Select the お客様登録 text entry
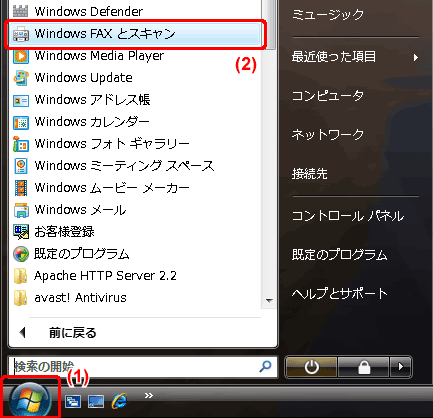Image resolution: width=433 pixels, height=418 pixels. (x=64, y=232)
